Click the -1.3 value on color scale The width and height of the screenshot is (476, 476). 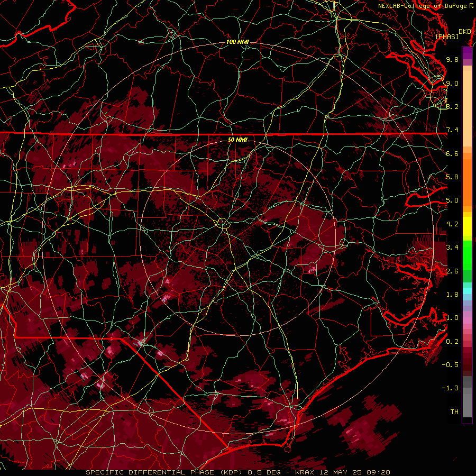(450, 388)
